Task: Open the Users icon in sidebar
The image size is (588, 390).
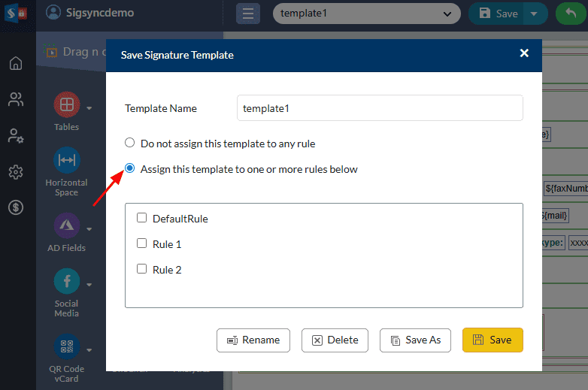Action: coord(16,99)
